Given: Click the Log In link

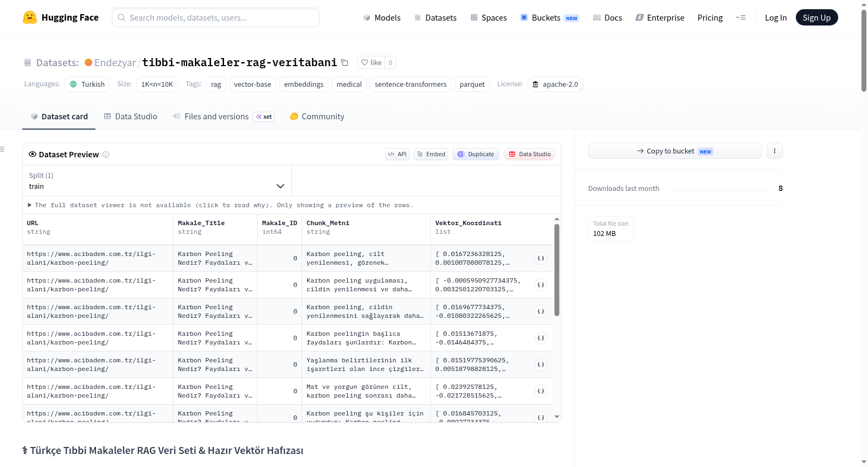Looking at the screenshot, I should click(776, 17).
